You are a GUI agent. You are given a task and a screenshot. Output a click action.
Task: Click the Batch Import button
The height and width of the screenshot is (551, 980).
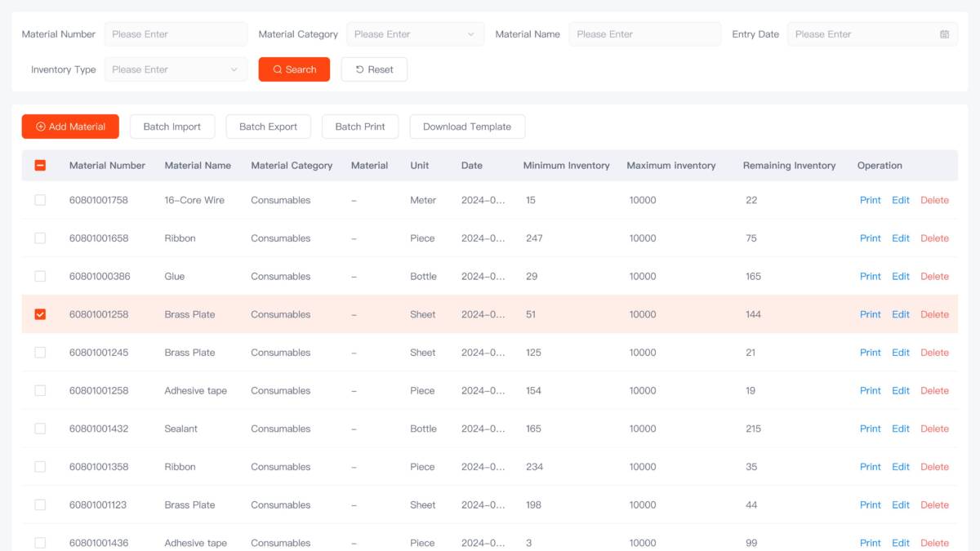tap(171, 127)
